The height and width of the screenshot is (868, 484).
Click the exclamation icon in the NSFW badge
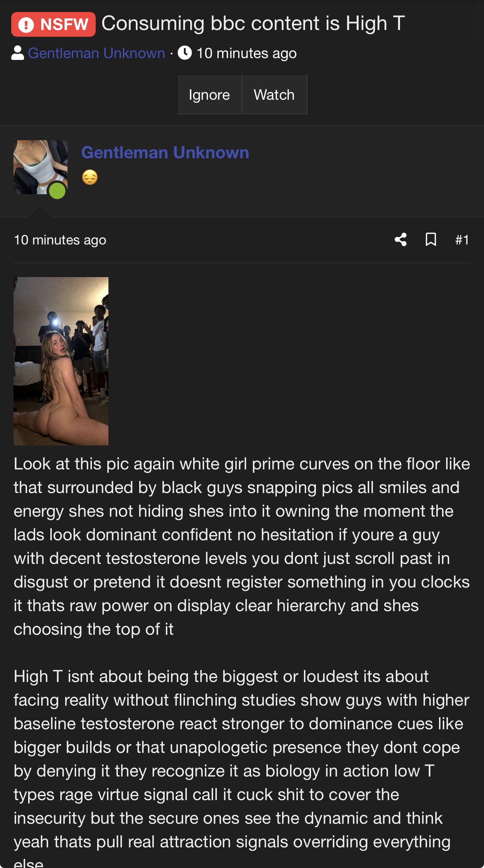tap(26, 25)
